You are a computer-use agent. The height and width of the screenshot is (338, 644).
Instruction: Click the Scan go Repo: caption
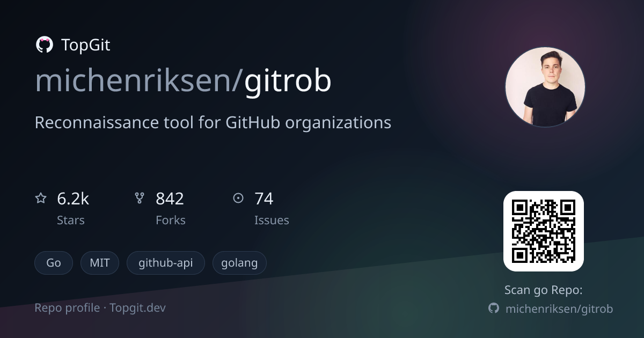[544, 290]
